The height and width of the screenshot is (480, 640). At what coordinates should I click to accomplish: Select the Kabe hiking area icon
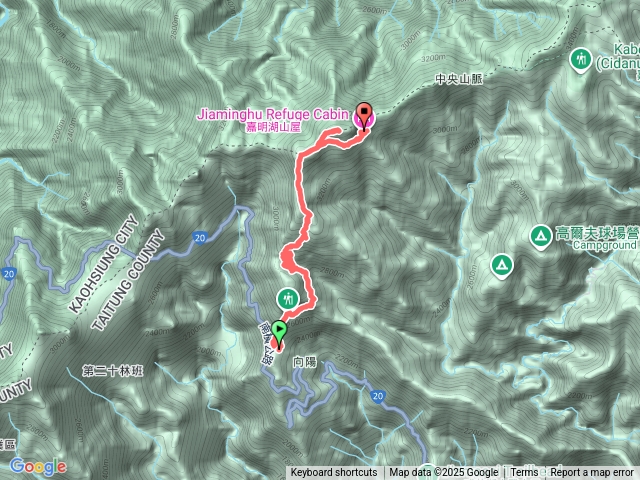tap(581, 60)
